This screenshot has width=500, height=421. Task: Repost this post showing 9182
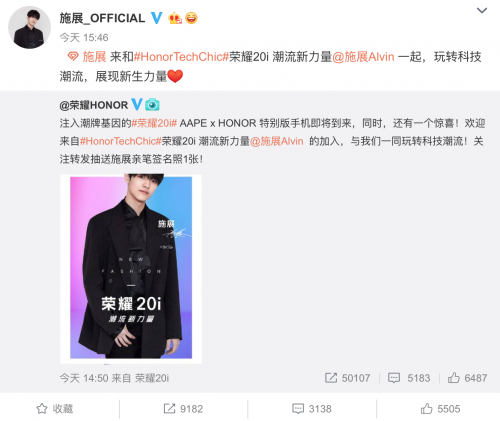pyautogui.click(x=183, y=409)
